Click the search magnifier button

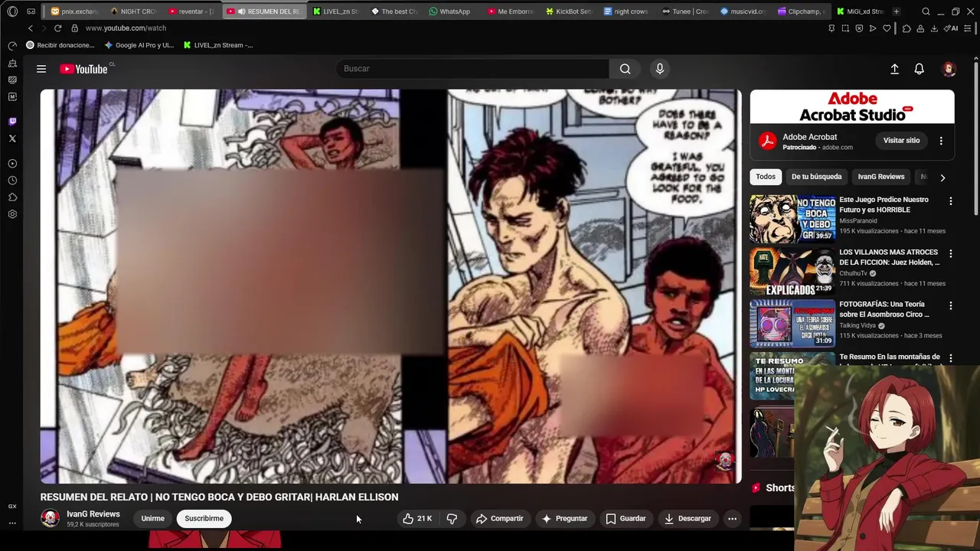pyautogui.click(x=626, y=69)
